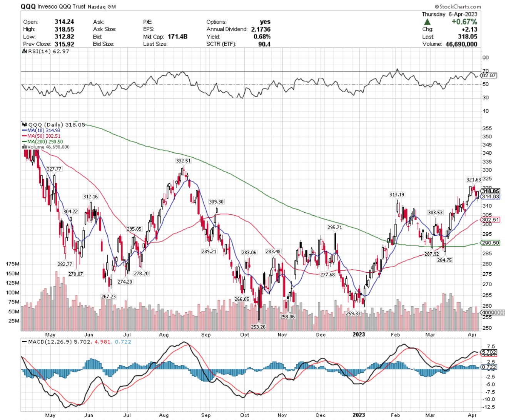Click the 253.26 October low label

click(x=258, y=327)
